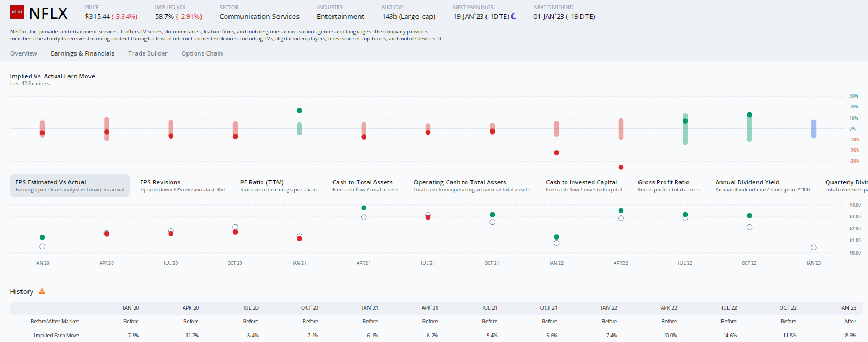Click the Netflix logo icon
This screenshot has width=868, height=342.
pos(17,12)
